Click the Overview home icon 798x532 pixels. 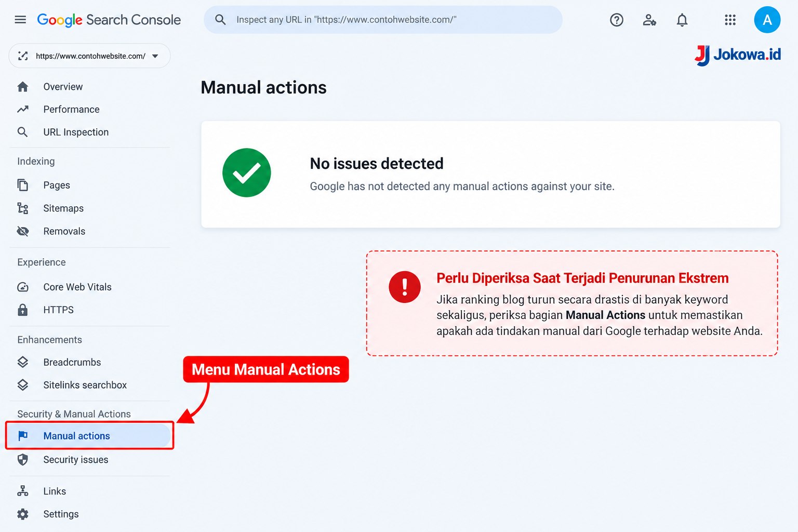point(22,87)
